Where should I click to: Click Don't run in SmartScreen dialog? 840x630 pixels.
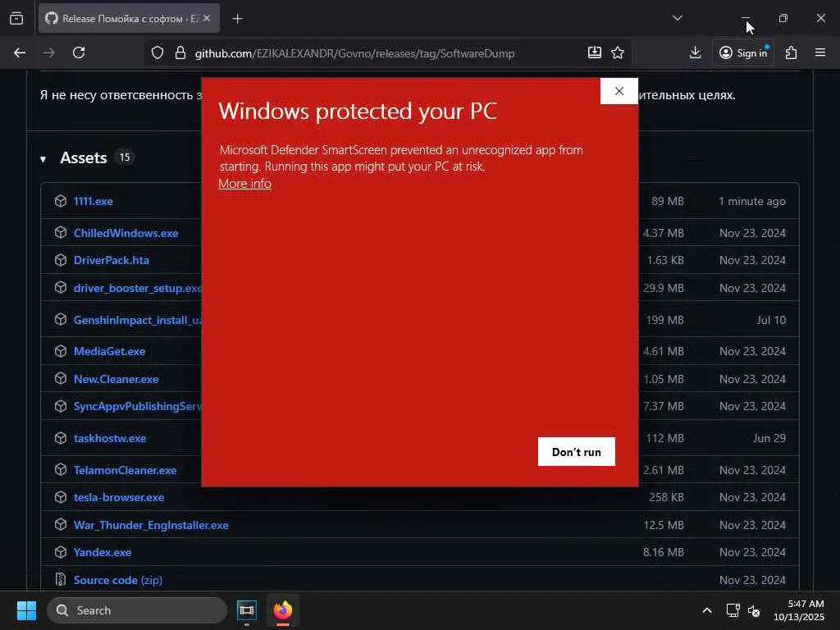click(577, 452)
